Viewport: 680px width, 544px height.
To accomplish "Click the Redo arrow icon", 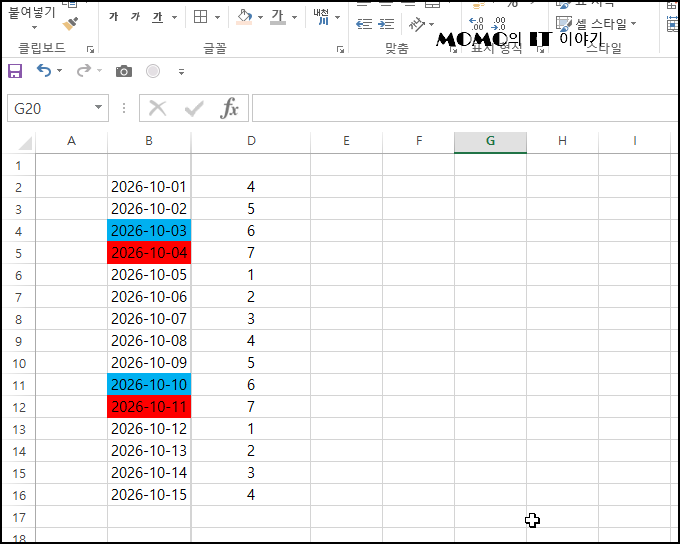I will pos(84,70).
